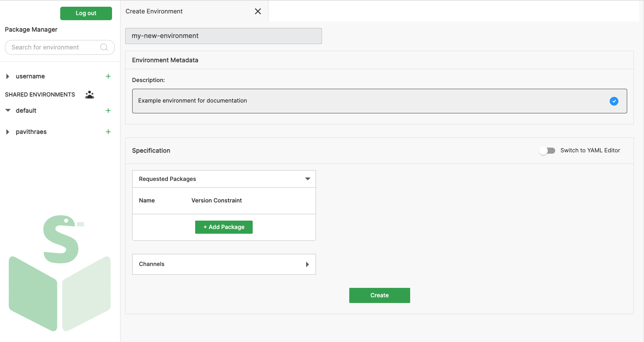Collapse the Requested Packages section
The height and width of the screenshot is (342, 644).
(x=307, y=179)
